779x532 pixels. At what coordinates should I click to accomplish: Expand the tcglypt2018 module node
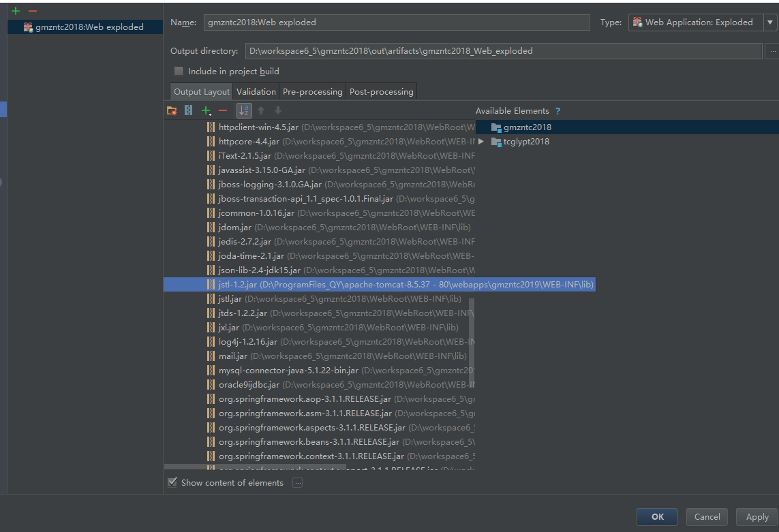click(481, 142)
